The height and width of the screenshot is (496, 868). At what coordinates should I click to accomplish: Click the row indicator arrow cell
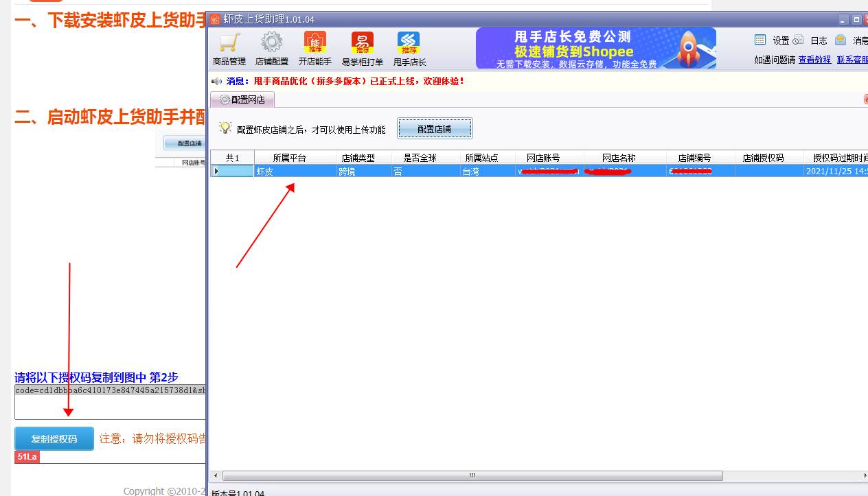tap(232, 171)
